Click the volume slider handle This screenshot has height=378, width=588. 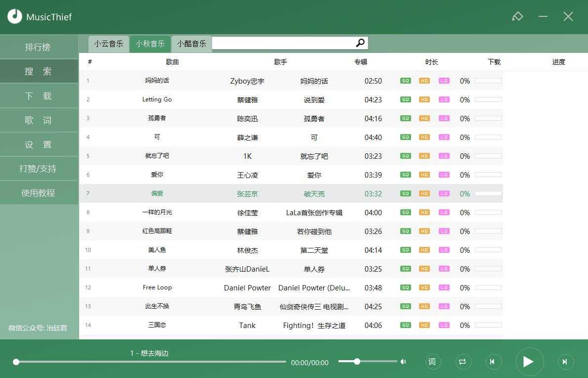pos(357,362)
